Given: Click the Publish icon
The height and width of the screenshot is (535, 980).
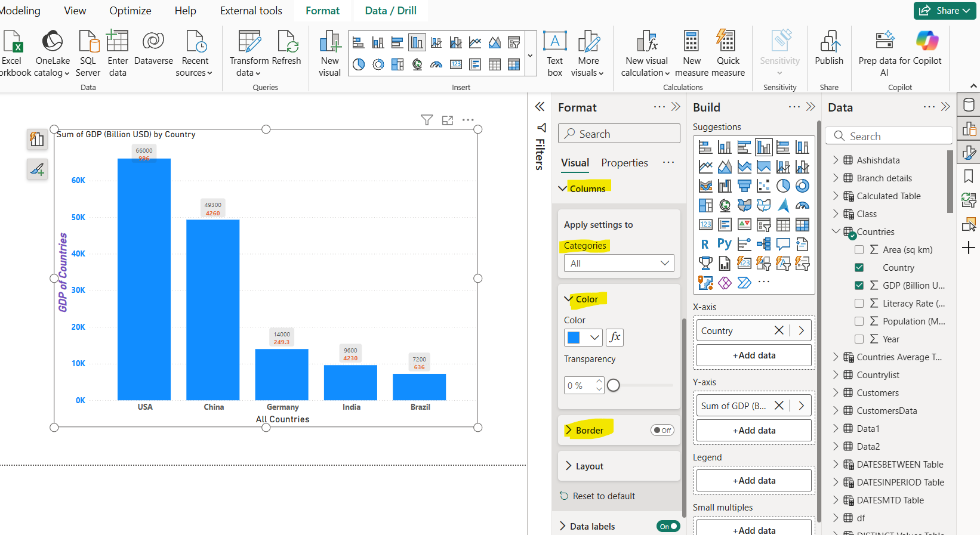Looking at the screenshot, I should (x=829, y=43).
